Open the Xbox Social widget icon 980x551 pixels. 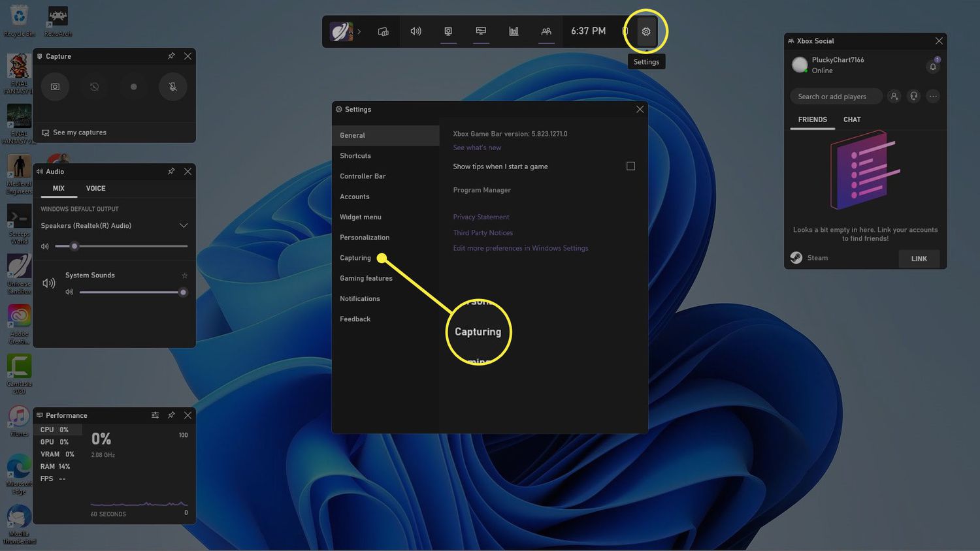[546, 31]
